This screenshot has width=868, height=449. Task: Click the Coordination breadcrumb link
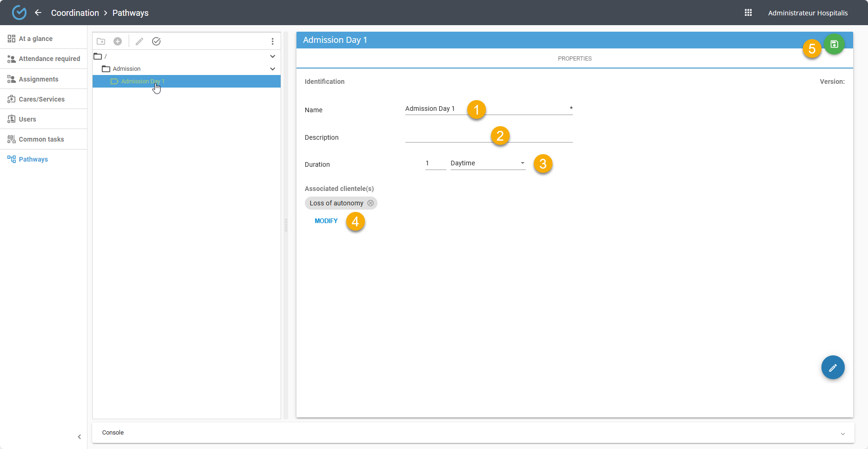click(x=75, y=13)
